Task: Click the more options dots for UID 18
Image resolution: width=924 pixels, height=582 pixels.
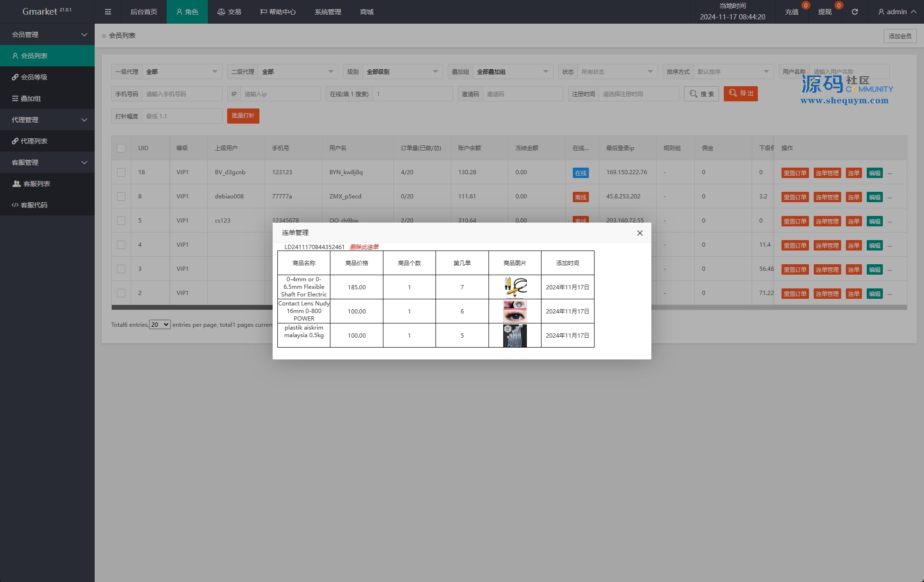Action: coord(890,173)
